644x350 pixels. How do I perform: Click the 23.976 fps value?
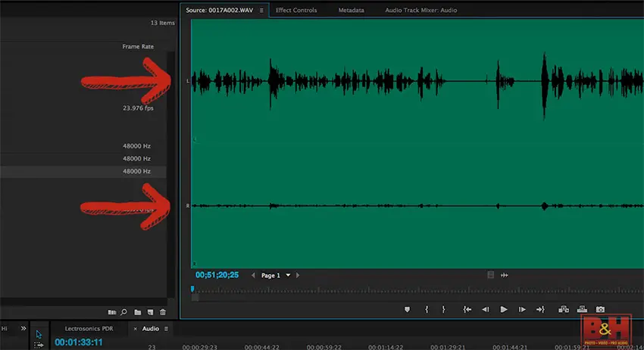(x=138, y=108)
